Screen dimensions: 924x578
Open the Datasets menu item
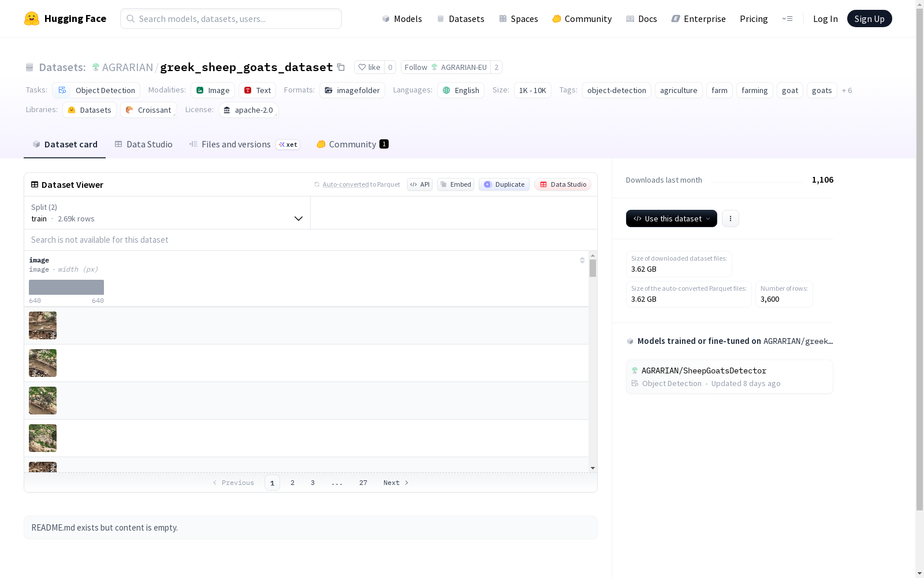[460, 18]
